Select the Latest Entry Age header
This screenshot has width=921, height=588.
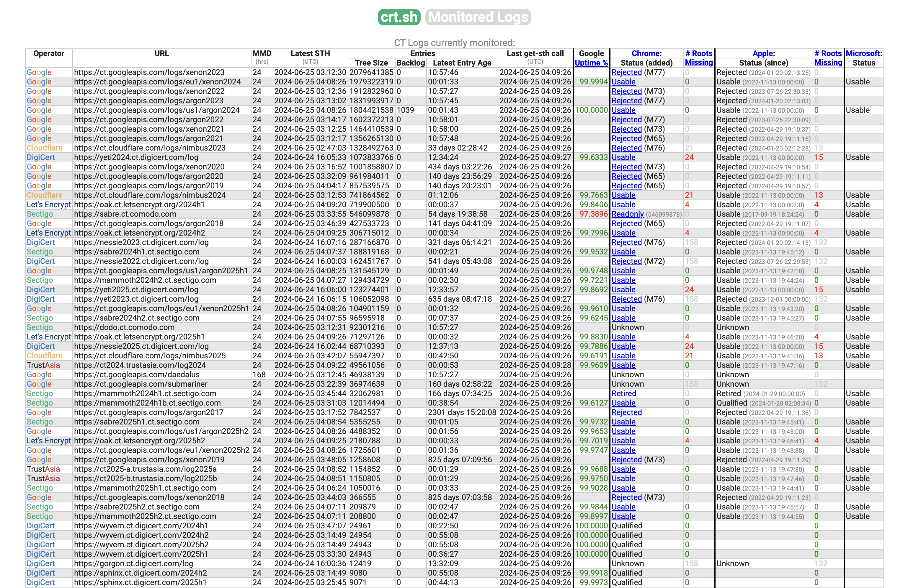462,63
